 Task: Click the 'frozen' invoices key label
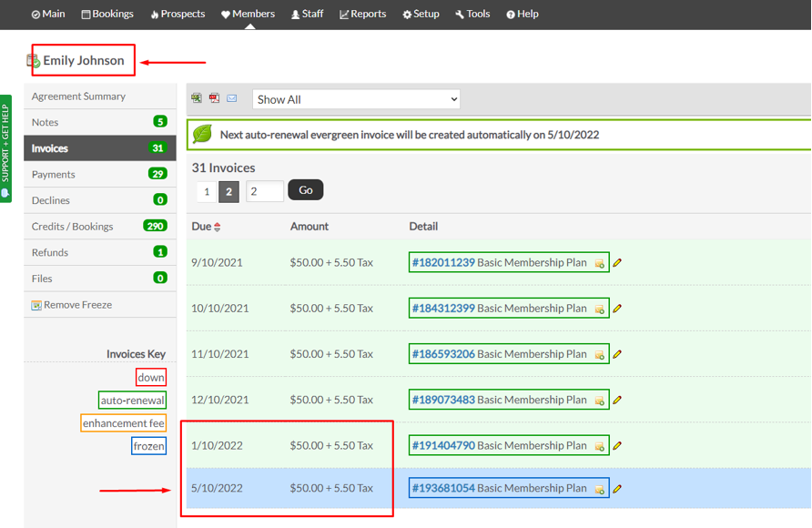click(149, 446)
